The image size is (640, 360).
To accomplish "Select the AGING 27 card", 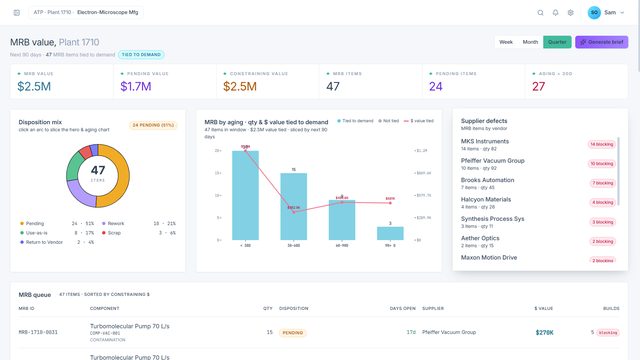I will tap(576, 81).
